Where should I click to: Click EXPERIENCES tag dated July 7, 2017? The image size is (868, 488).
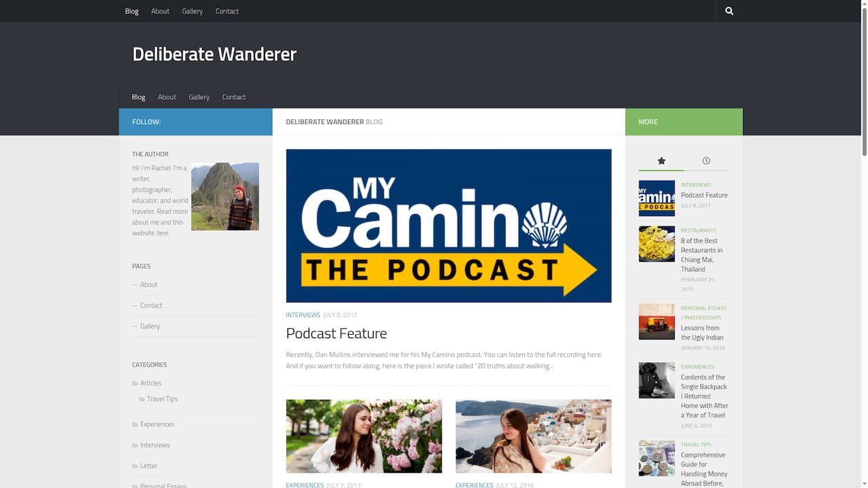[x=304, y=485]
